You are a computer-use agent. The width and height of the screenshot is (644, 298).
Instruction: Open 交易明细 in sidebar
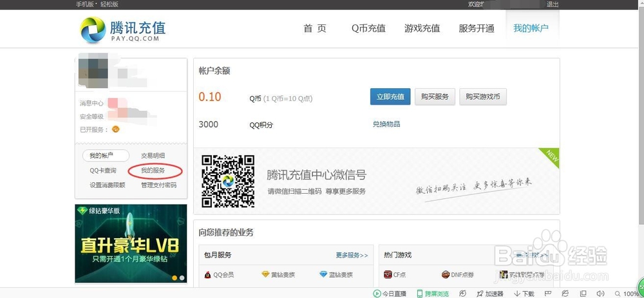point(153,156)
